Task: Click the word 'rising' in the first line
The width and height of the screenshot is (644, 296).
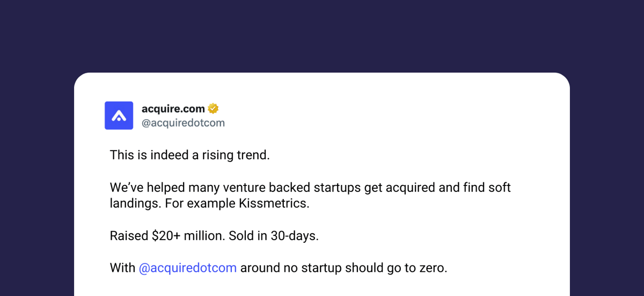Action: pyautogui.click(x=217, y=156)
